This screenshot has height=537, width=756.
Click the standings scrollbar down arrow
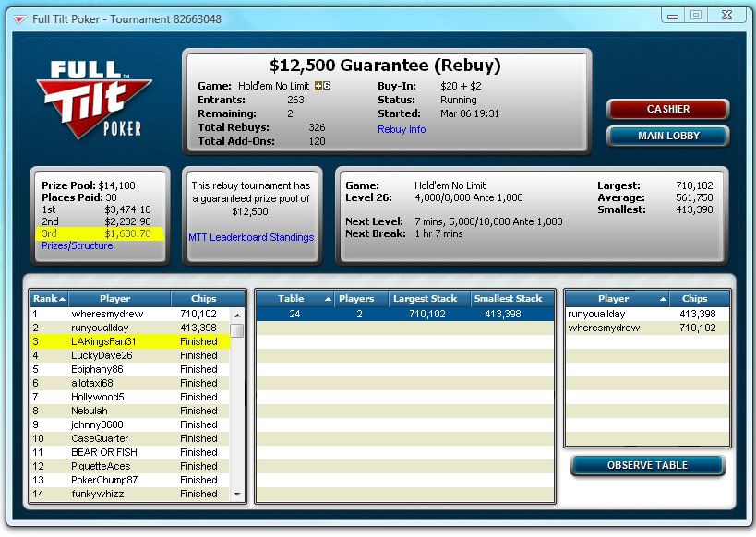tap(237, 495)
